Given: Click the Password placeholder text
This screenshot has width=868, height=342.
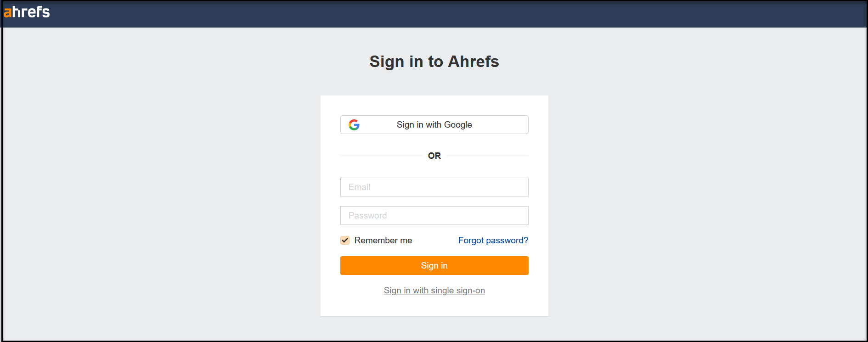Looking at the screenshot, I should point(367,216).
